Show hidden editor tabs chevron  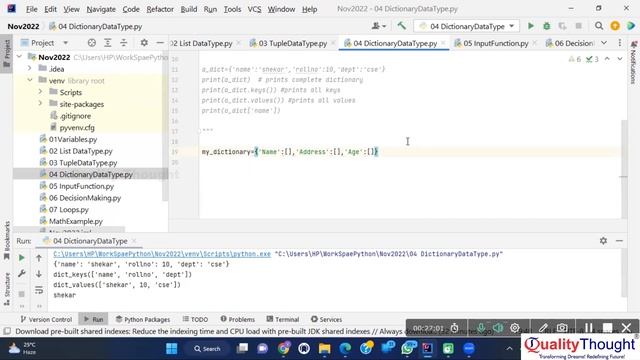(x=604, y=43)
